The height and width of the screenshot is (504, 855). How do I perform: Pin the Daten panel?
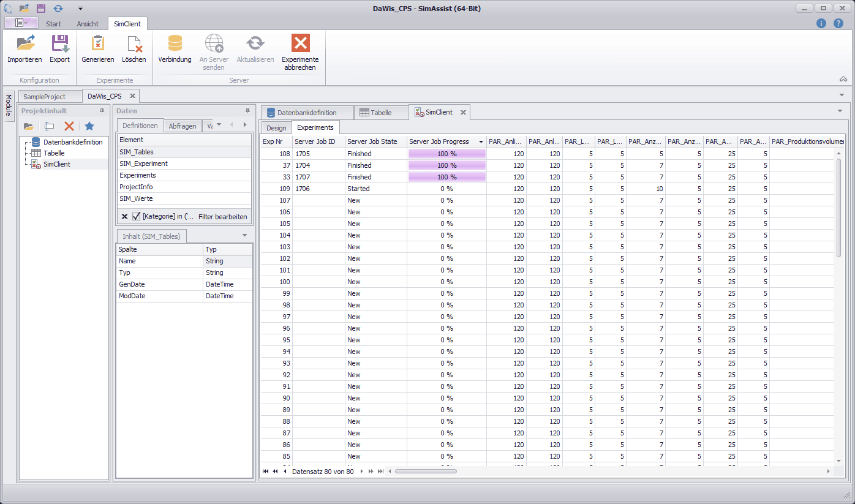pos(247,111)
